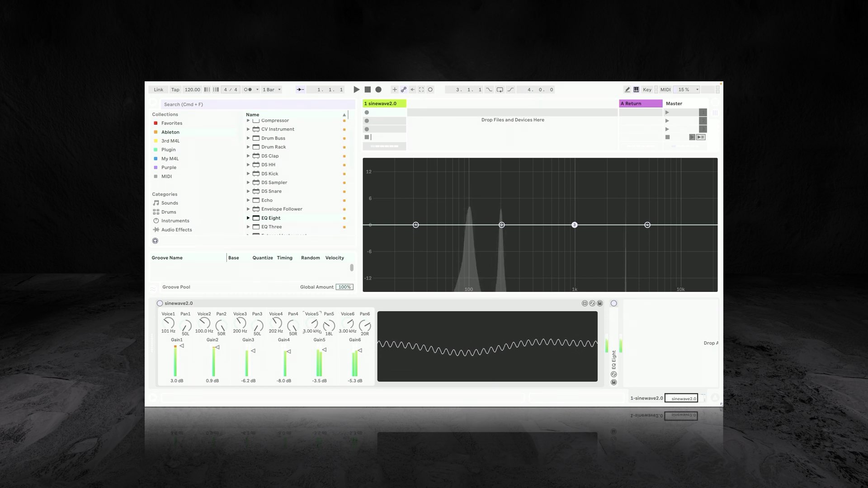Click the Tap tempo button
The width and height of the screenshot is (868, 488).
pyautogui.click(x=175, y=89)
